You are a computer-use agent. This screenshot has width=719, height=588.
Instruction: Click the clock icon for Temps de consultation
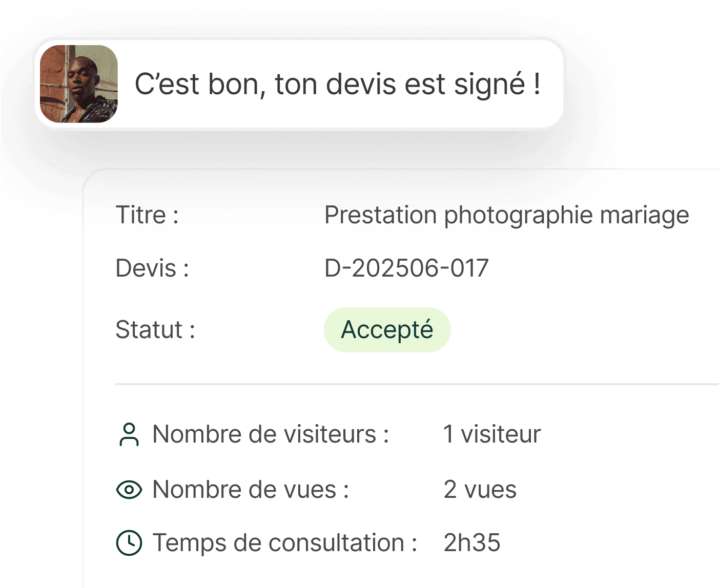[x=129, y=543]
